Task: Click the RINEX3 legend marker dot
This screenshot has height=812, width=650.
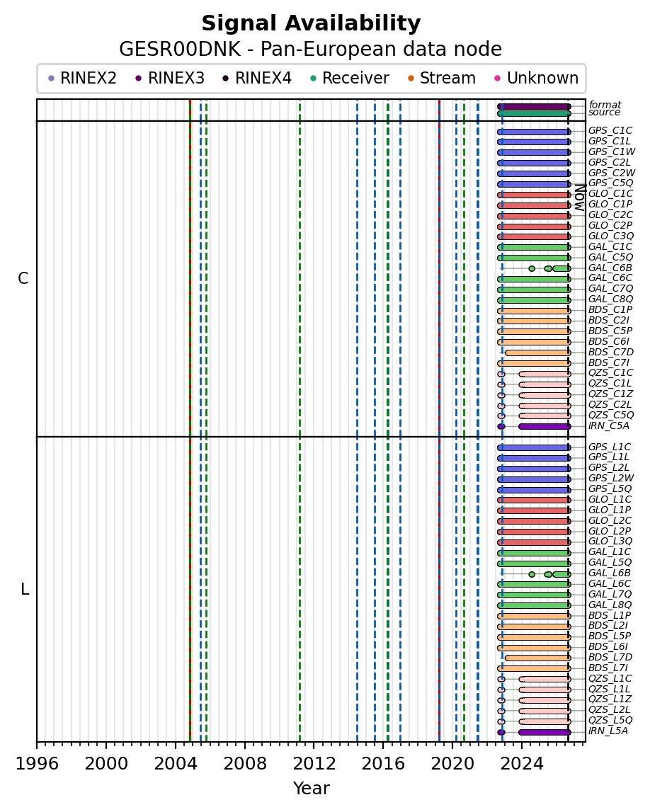Action: click(138, 79)
